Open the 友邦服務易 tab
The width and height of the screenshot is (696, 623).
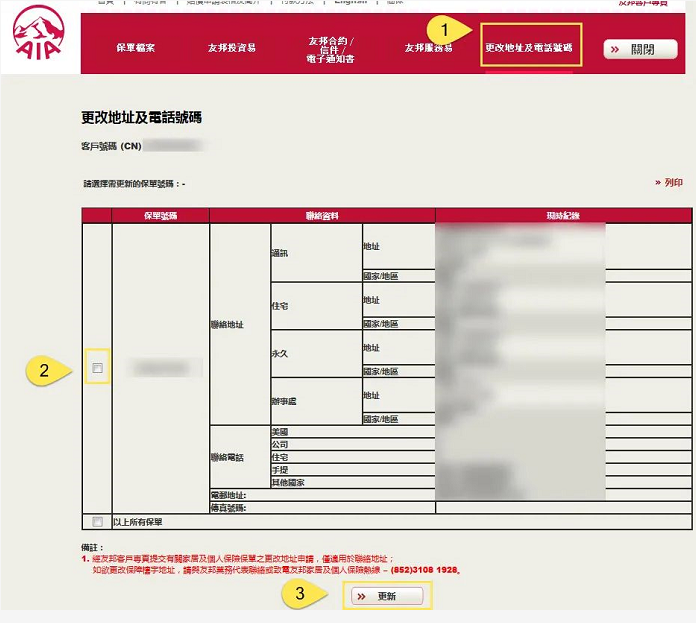(x=428, y=48)
